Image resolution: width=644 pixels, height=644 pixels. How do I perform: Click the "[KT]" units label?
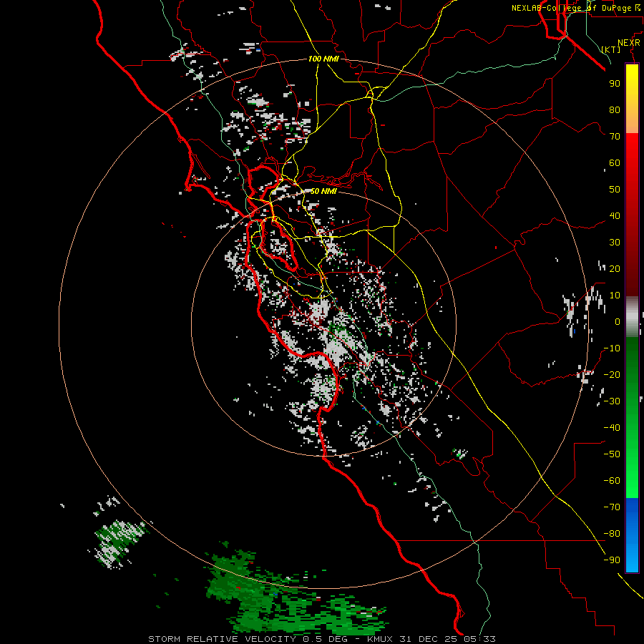pyautogui.click(x=611, y=49)
